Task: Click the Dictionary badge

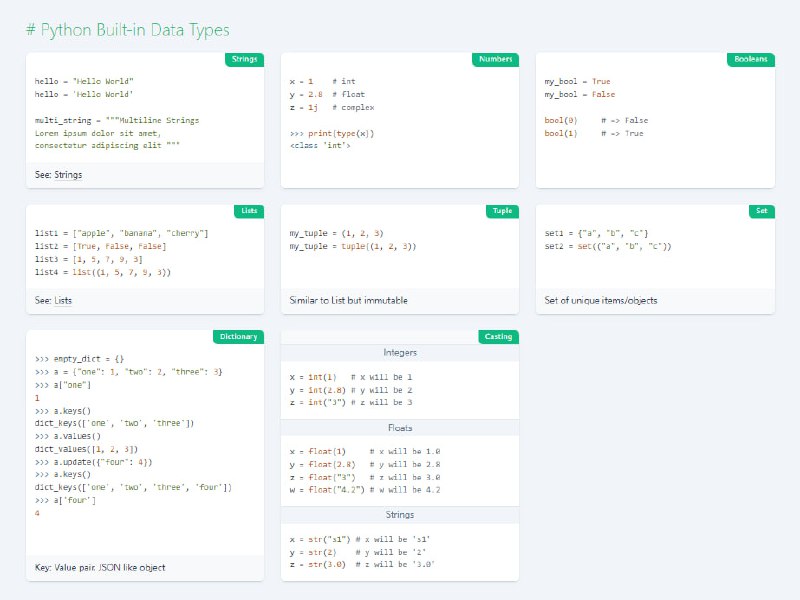Action: tap(239, 336)
